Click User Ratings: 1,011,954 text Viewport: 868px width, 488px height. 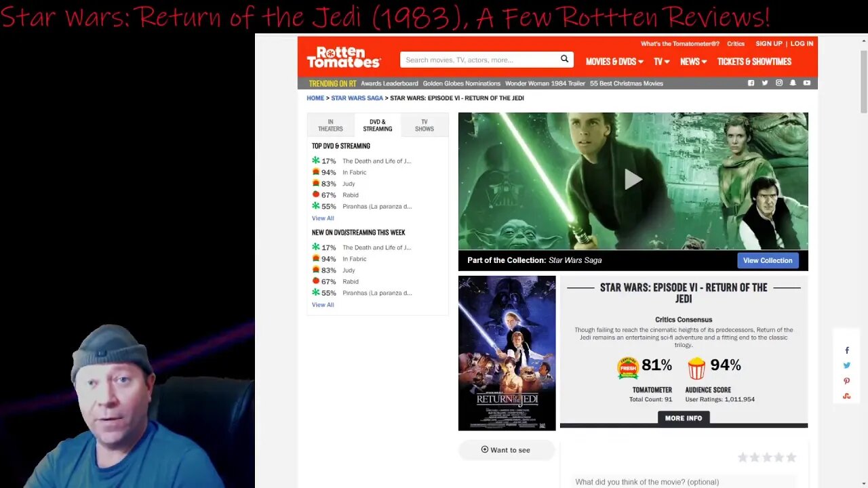719,400
